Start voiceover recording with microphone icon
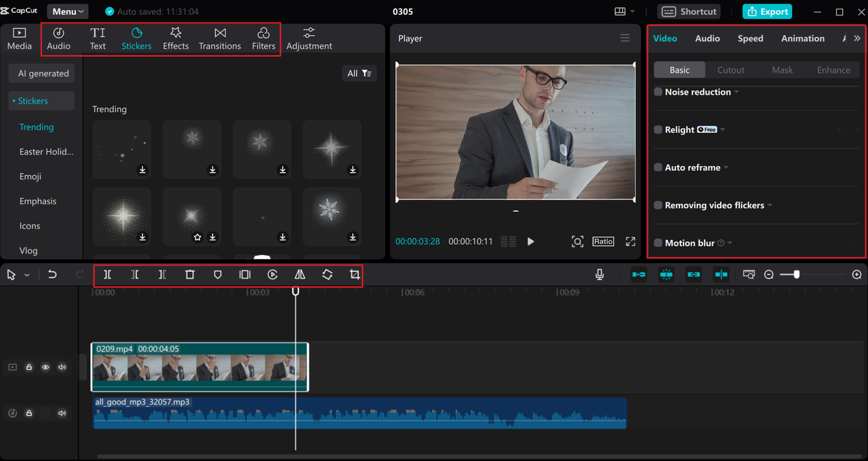Viewport: 868px width, 461px height. [599, 275]
